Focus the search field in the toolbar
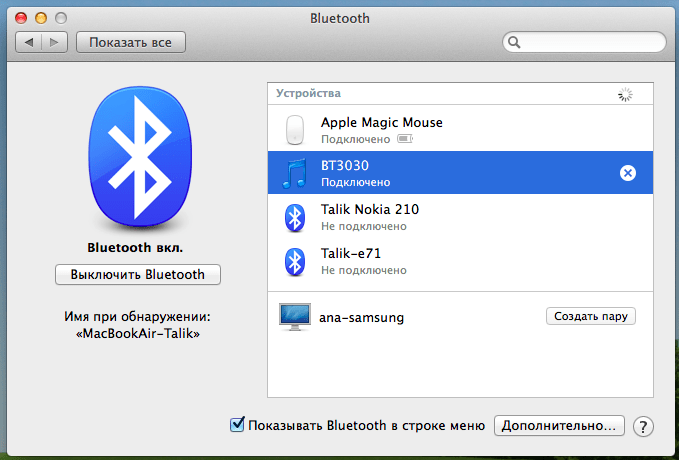 pyautogui.click(x=584, y=42)
